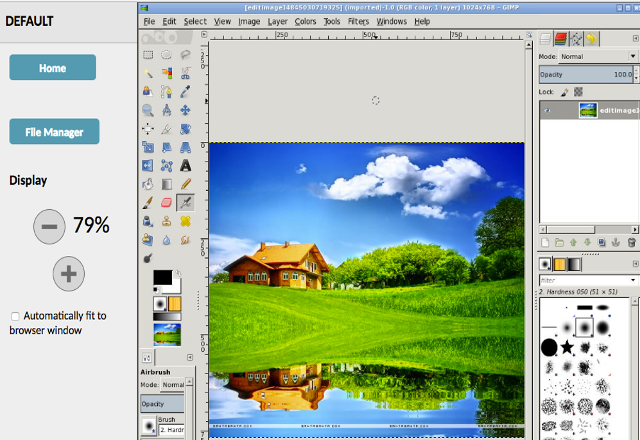Select the Dodge/Burn tool
The image size is (640, 440).
(148, 258)
